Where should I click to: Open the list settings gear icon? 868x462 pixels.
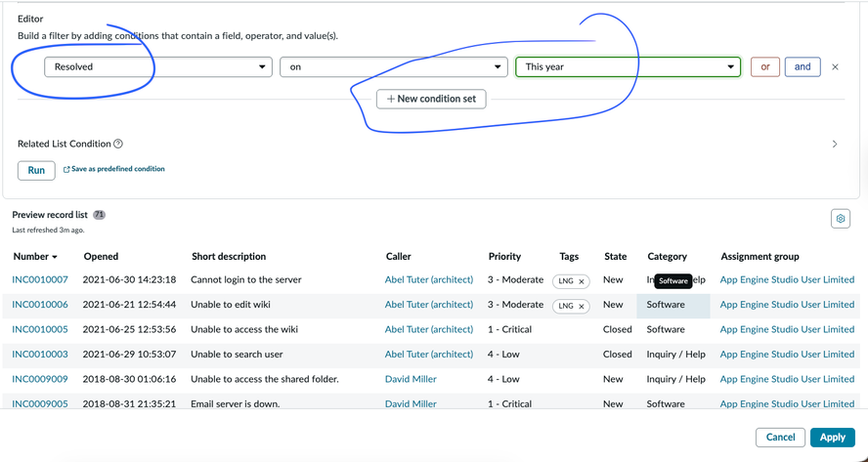coord(840,219)
